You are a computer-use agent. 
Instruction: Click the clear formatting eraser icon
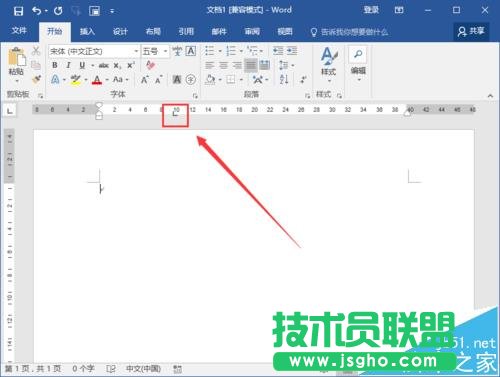click(x=150, y=65)
